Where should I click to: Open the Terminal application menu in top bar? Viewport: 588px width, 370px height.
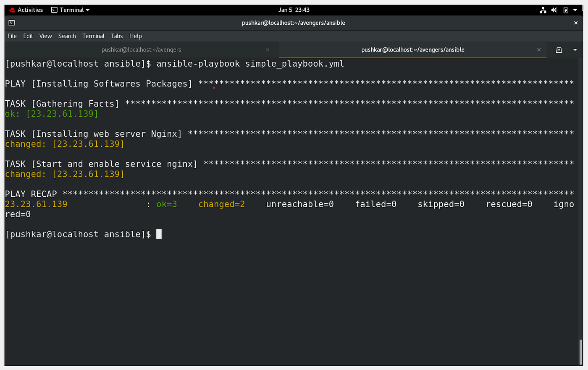[x=70, y=10]
